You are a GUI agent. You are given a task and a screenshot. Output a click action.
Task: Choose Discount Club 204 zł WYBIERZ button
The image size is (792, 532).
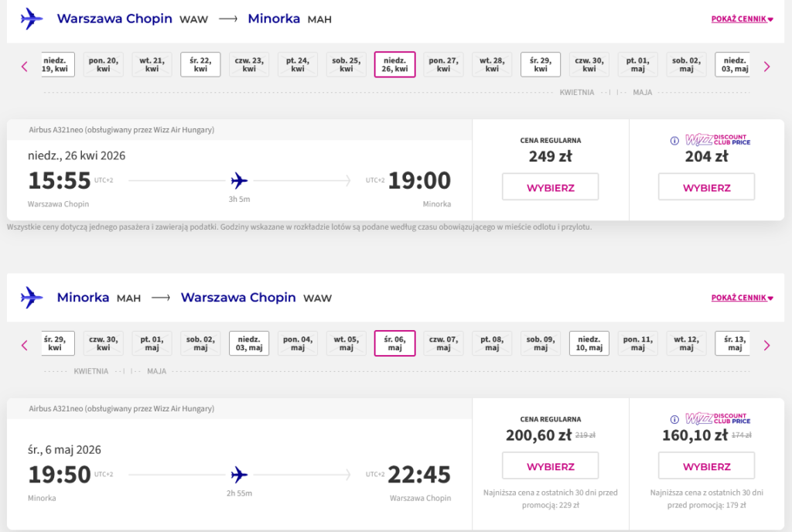pos(706,187)
